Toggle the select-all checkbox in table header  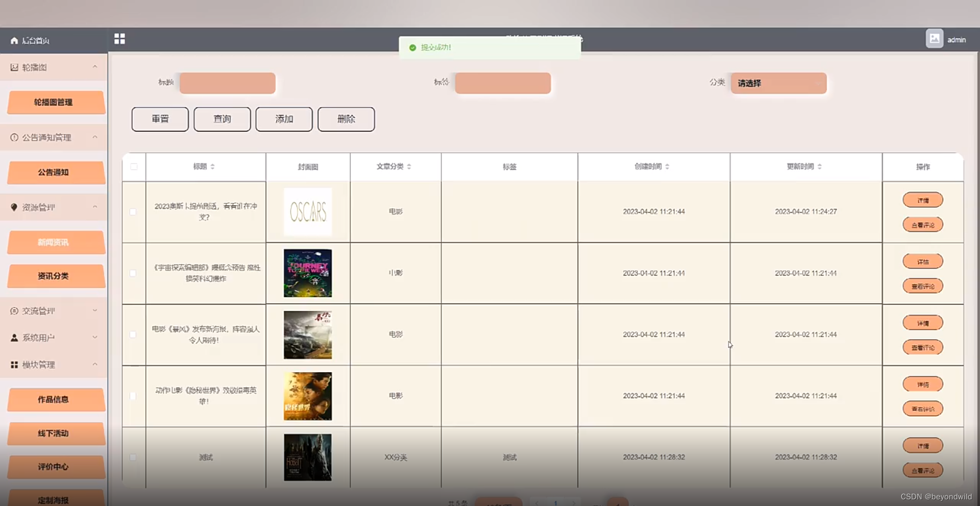click(x=133, y=167)
